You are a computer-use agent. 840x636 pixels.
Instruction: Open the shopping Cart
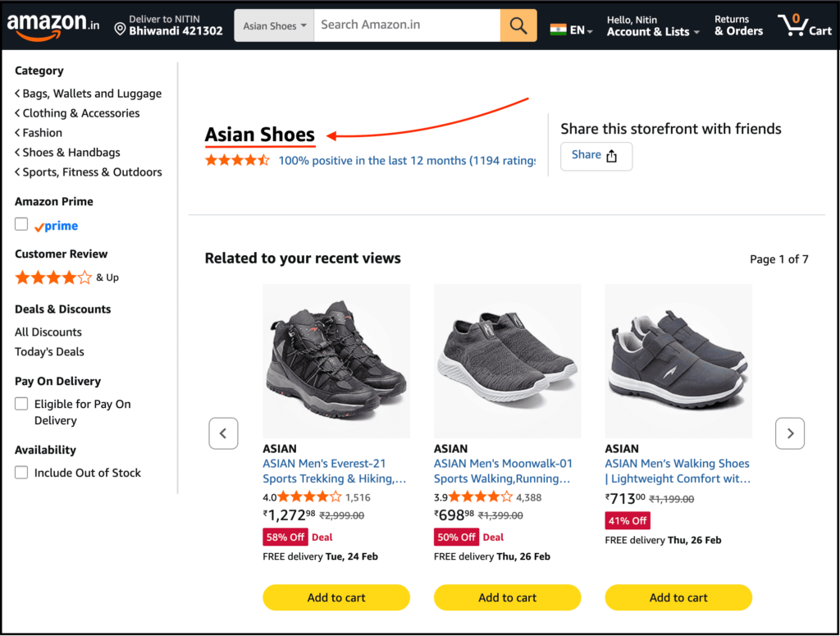click(804, 25)
